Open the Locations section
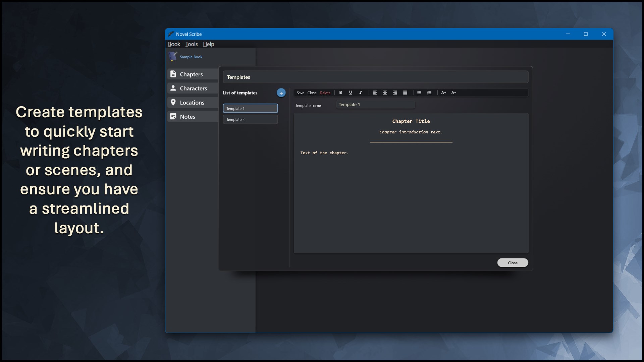The image size is (644, 362). tap(193, 102)
